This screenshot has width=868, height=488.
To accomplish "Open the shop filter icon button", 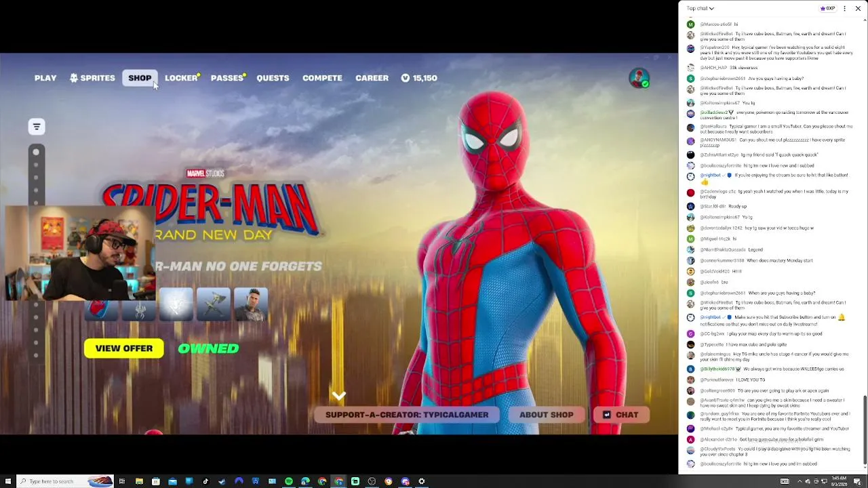I will 37,127.
